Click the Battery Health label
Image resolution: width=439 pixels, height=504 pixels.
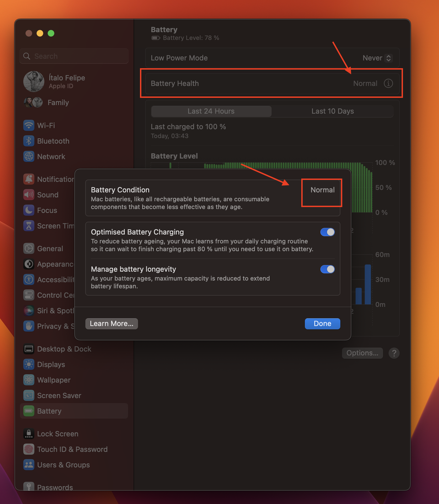point(175,84)
